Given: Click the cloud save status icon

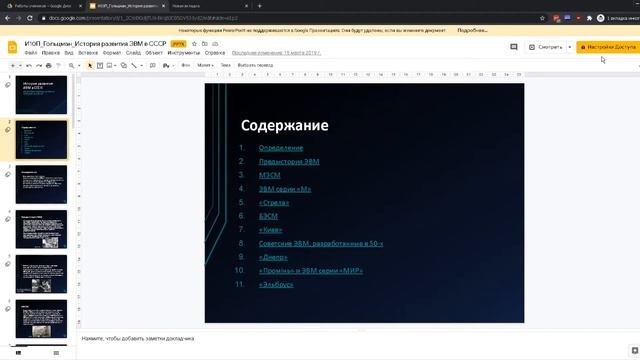Looking at the screenshot, I should (x=215, y=44).
